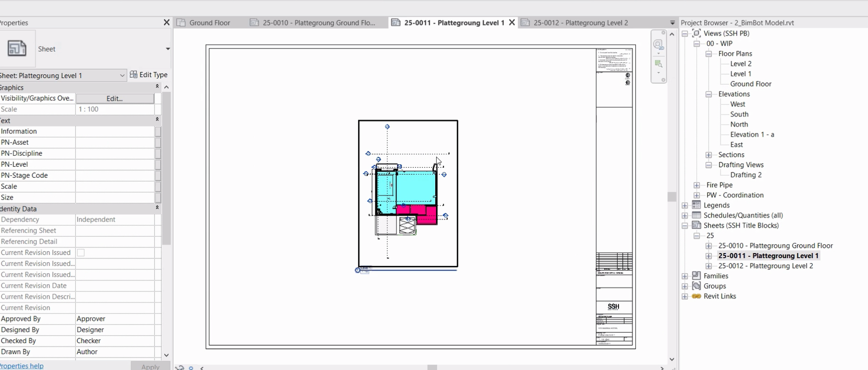Switch to the Ground Floor tab
Viewport: 868px width, 370px height.
click(210, 23)
